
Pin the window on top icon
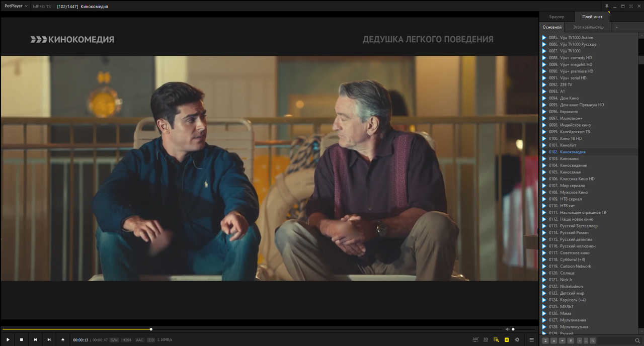pyautogui.click(x=606, y=7)
